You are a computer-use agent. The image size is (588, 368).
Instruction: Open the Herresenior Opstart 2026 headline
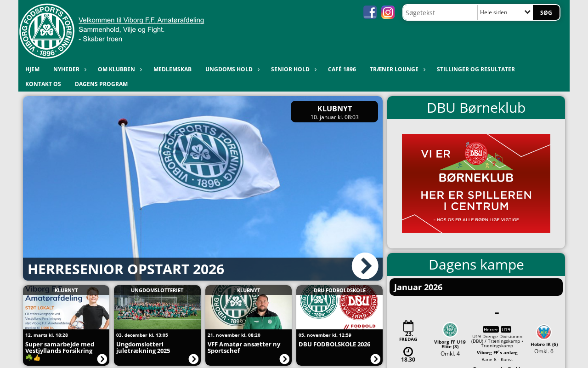(x=126, y=269)
